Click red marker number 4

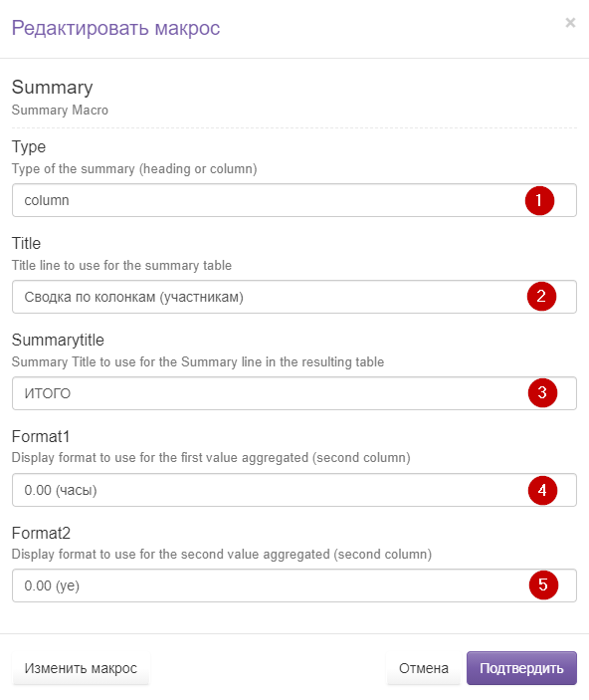[542, 490]
